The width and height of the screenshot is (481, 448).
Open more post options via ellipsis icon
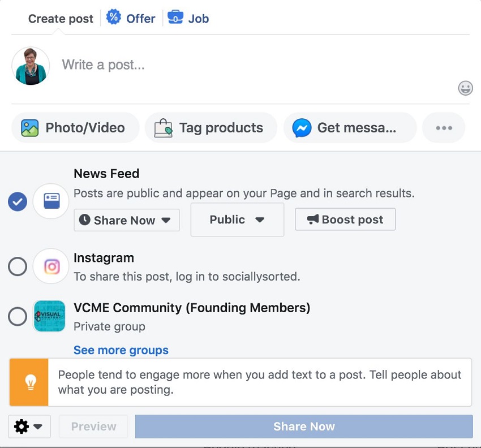(444, 128)
